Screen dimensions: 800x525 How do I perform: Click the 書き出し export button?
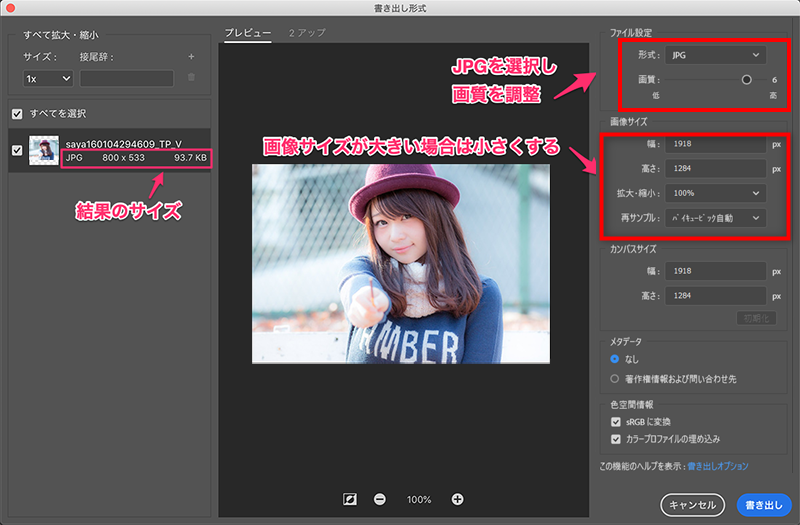pyautogui.click(x=763, y=504)
